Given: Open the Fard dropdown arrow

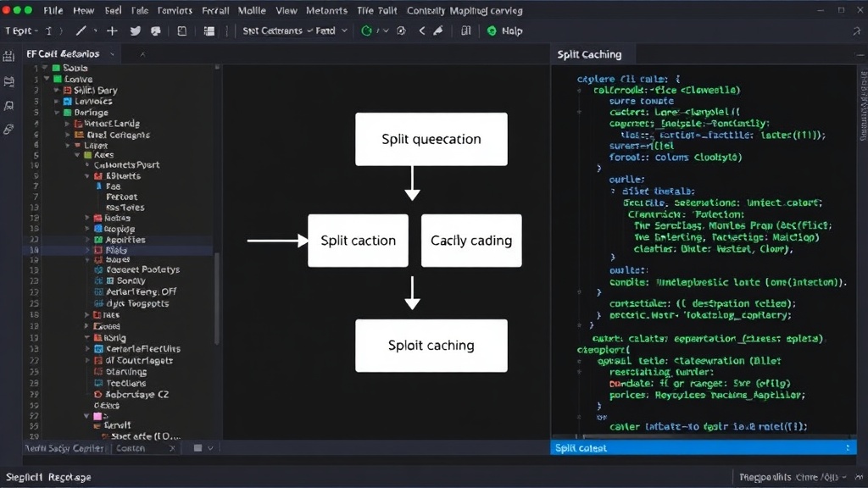Looking at the screenshot, I should coord(344,31).
